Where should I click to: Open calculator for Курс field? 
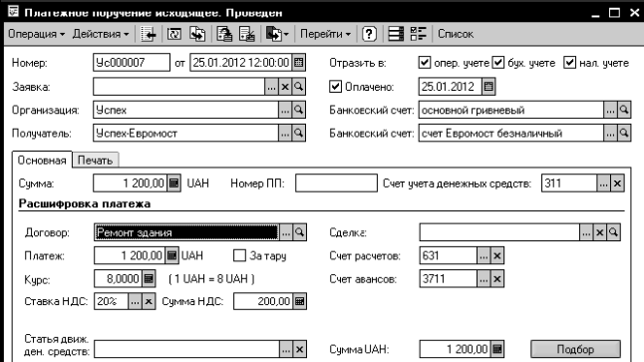[149, 279]
